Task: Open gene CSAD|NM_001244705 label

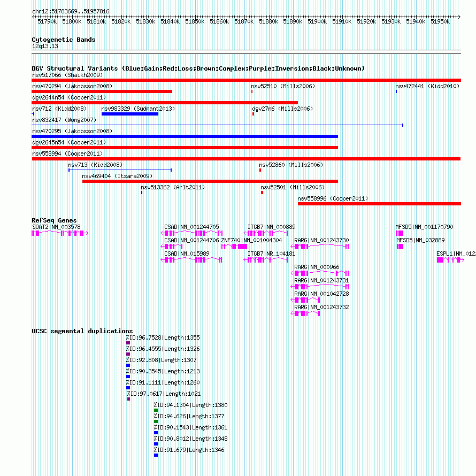Action: tap(191, 227)
